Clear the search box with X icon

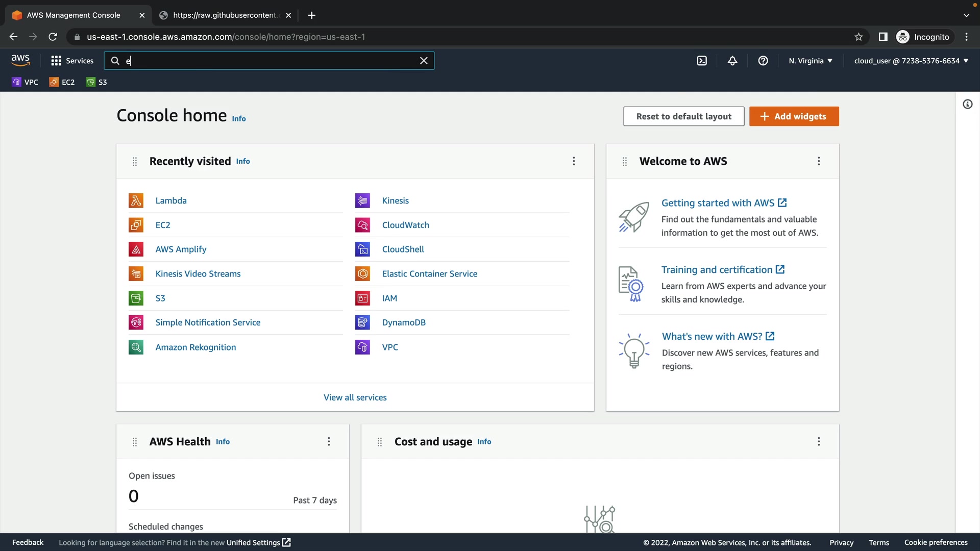coord(424,61)
